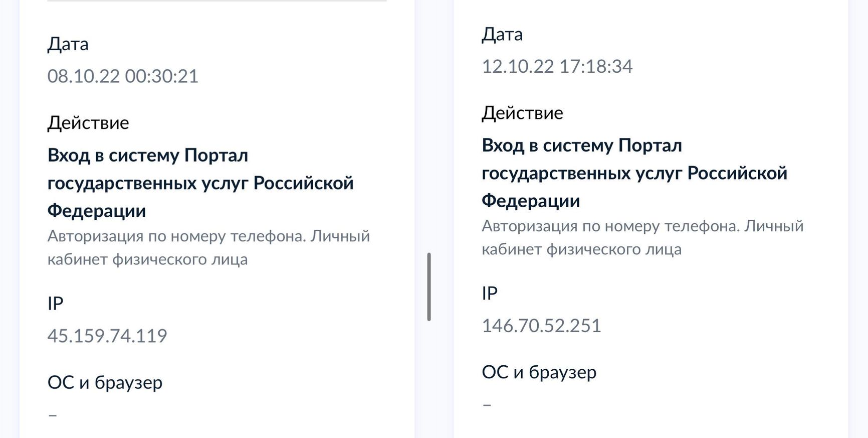Click the "IP" label above 146.70.52.251
The image size is (868, 438).
coord(490,294)
